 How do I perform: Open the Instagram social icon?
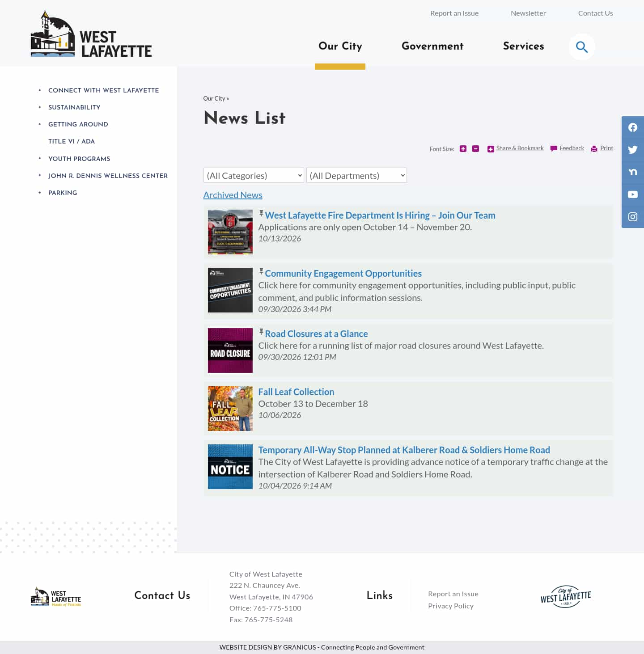[x=633, y=217]
